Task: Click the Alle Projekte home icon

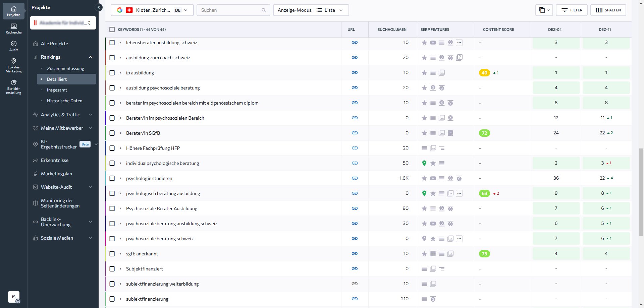Action: [x=36, y=44]
